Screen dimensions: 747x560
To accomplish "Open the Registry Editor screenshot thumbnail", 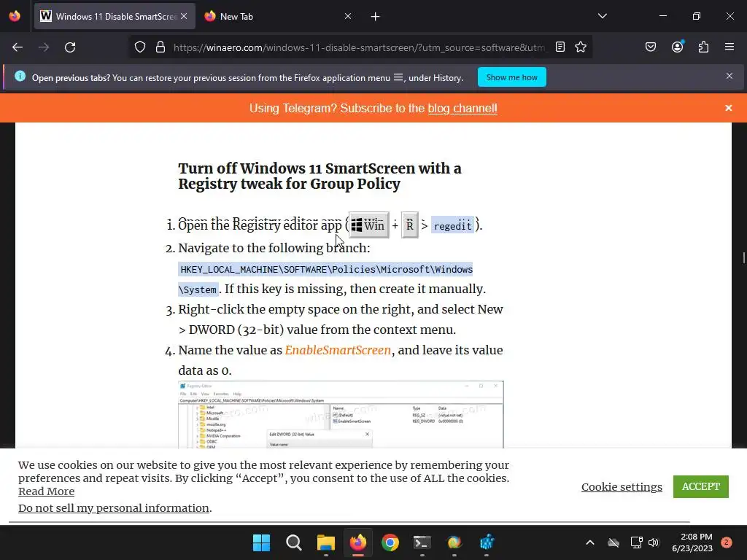I will pyautogui.click(x=341, y=414).
